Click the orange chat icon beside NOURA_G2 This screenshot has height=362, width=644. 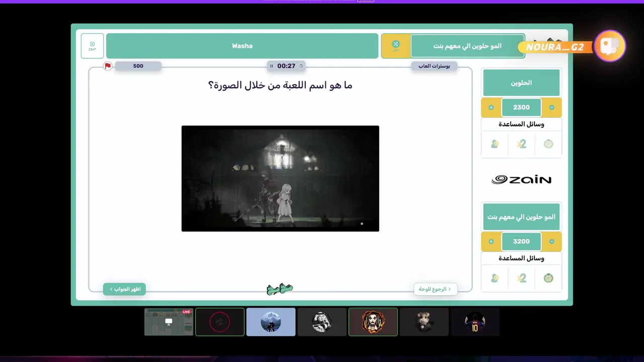(610, 46)
